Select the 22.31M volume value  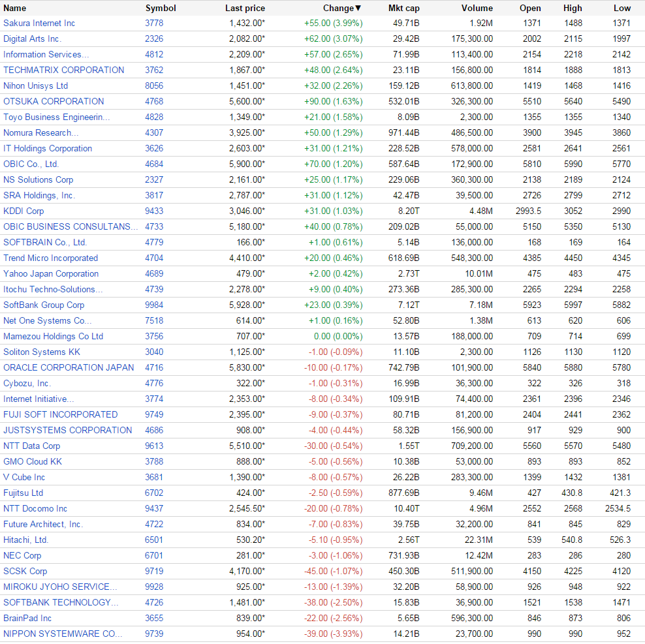click(x=479, y=540)
